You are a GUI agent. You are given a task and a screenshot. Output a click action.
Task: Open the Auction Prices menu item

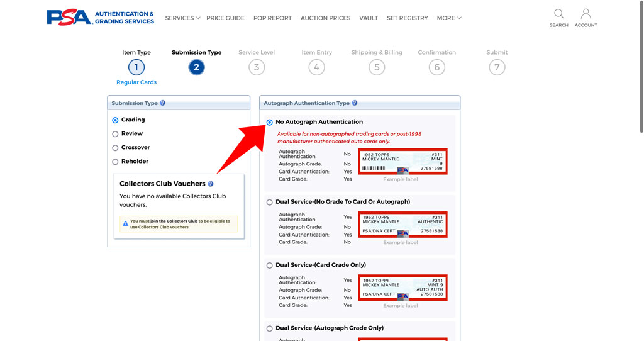pos(325,18)
